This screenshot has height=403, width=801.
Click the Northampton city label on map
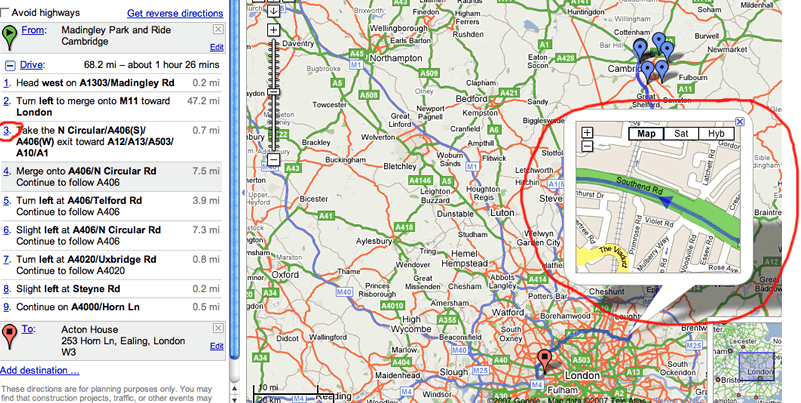396,58
